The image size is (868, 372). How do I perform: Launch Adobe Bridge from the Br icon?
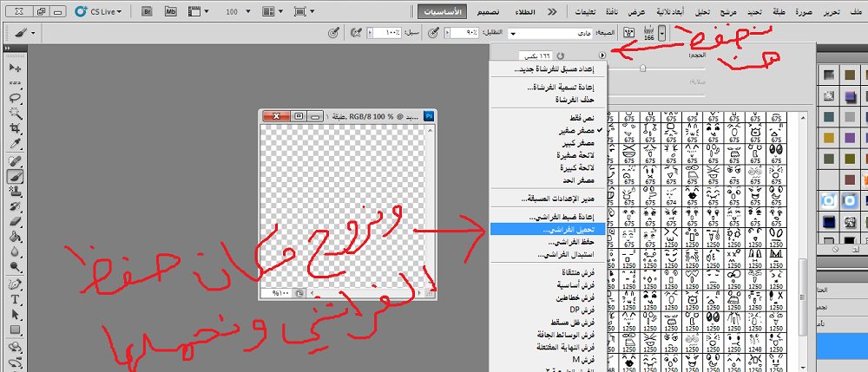(148, 12)
